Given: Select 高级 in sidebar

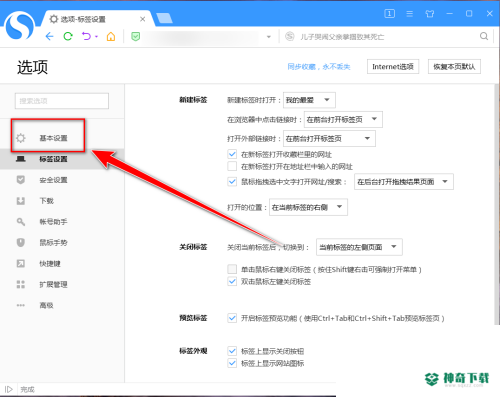Looking at the screenshot, I should point(62,305).
